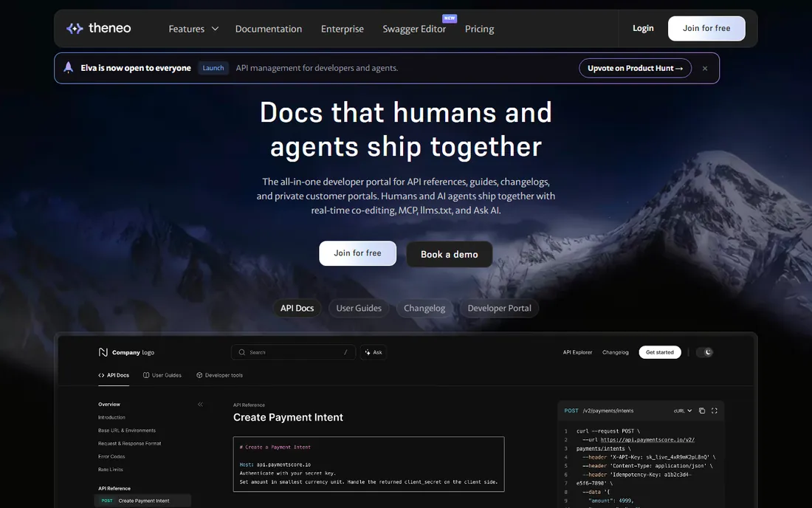This screenshot has width=812, height=508.
Task: Open the Developer tools tab in preview
Action: 219,375
